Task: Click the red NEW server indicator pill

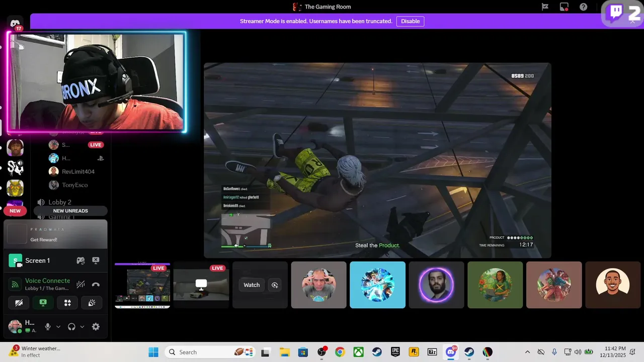Action: tap(15, 211)
